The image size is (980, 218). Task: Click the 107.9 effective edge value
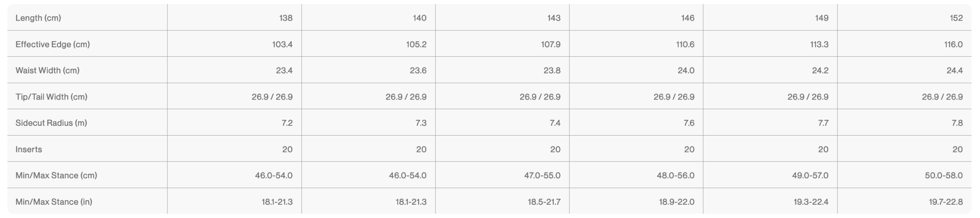point(551,44)
